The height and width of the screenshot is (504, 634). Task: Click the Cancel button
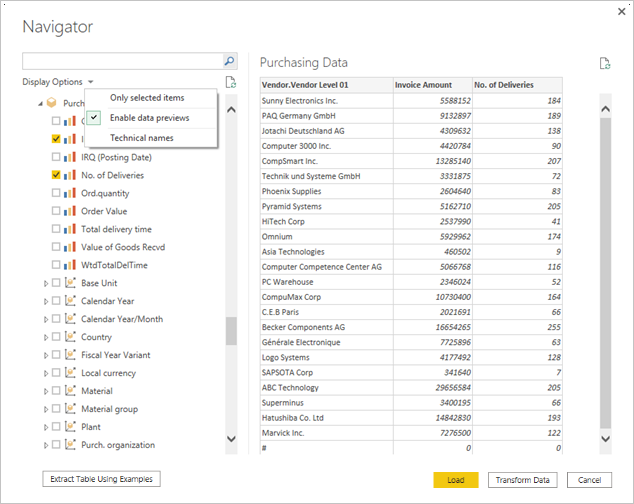589,480
